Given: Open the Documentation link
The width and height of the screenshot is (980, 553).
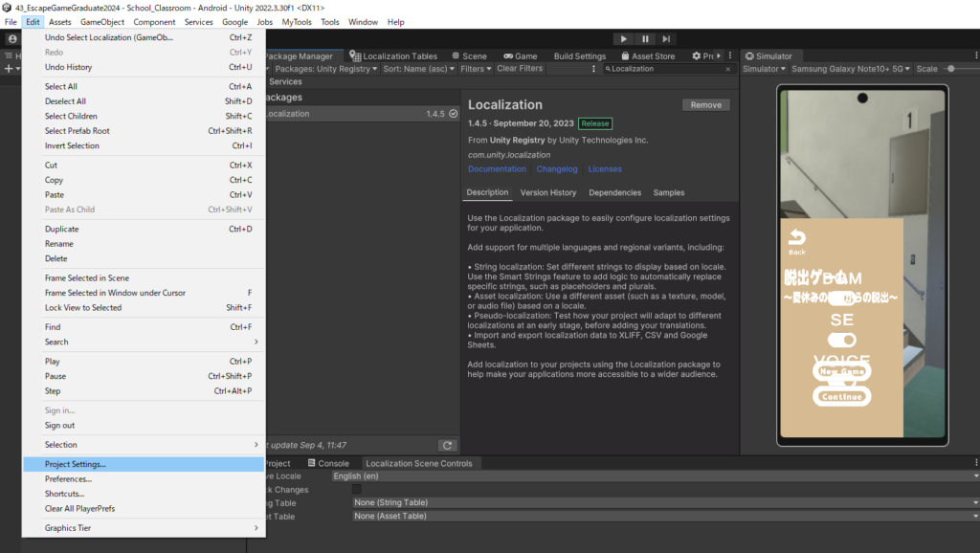Looking at the screenshot, I should (x=497, y=169).
